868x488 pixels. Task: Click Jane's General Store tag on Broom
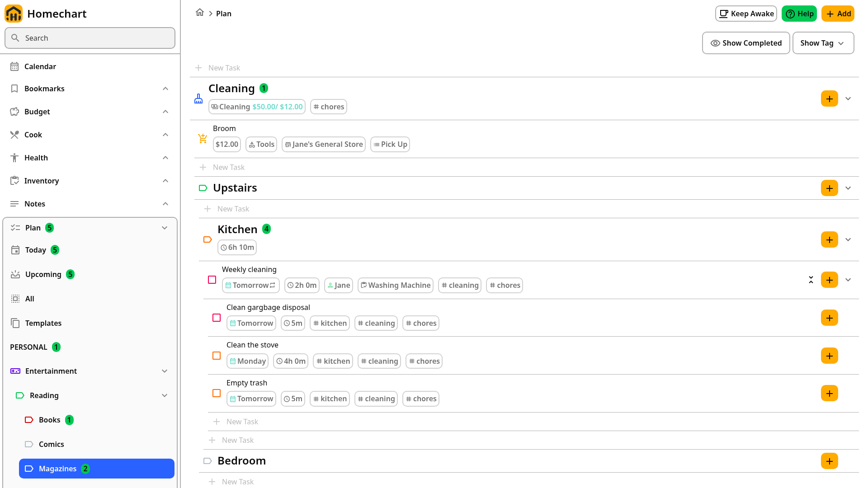point(323,144)
